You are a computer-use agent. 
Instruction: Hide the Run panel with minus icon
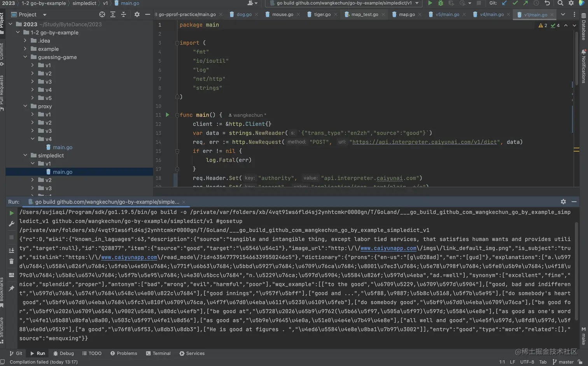coord(574,202)
